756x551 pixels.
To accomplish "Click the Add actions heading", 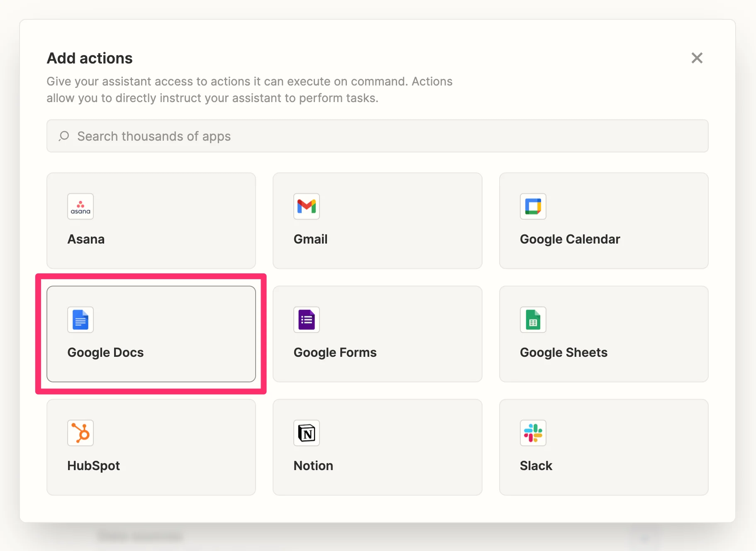I will click(x=90, y=58).
